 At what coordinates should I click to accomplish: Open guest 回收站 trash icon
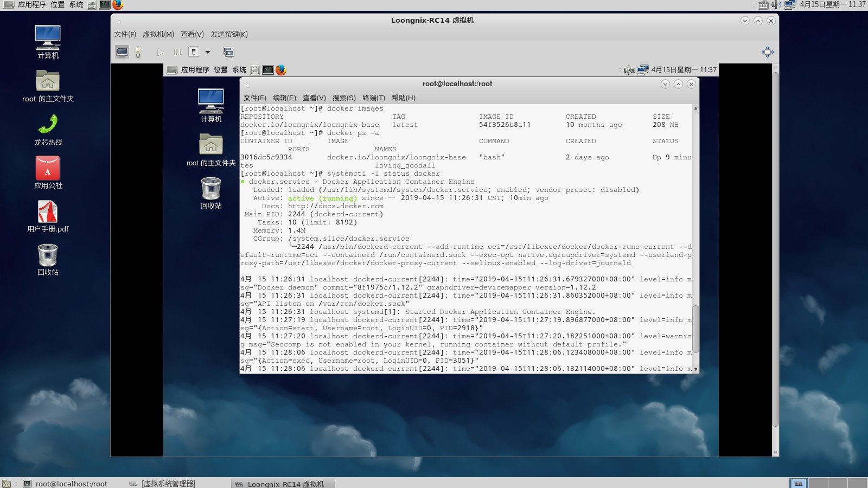click(x=211, y=193)
